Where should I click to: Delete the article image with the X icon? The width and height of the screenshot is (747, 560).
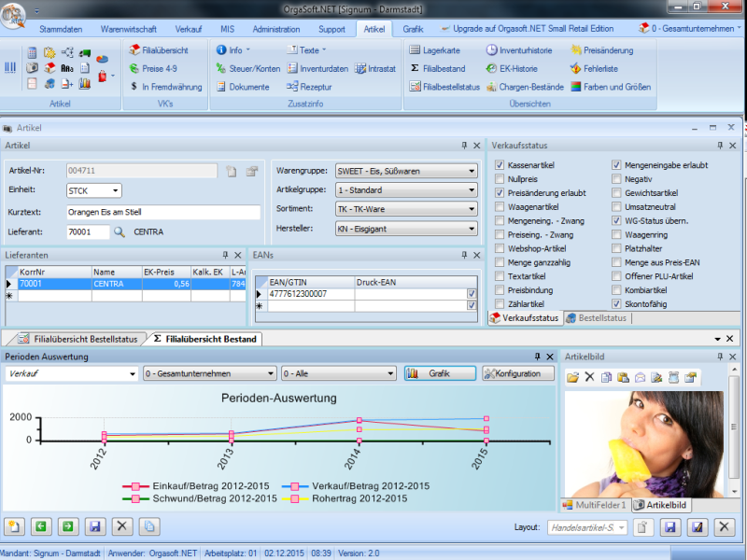(589, 377)
